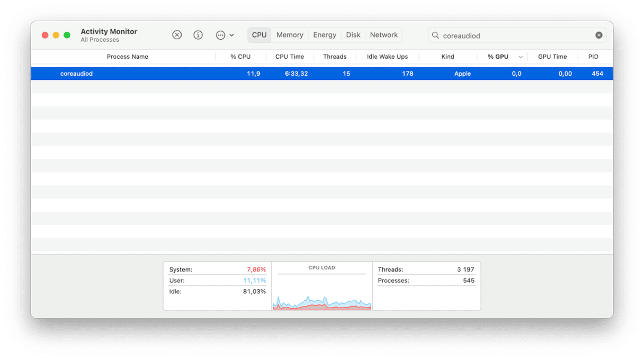
Task: Sort by the PID column header
Action: pyautogui.click(x=593, y=57)
